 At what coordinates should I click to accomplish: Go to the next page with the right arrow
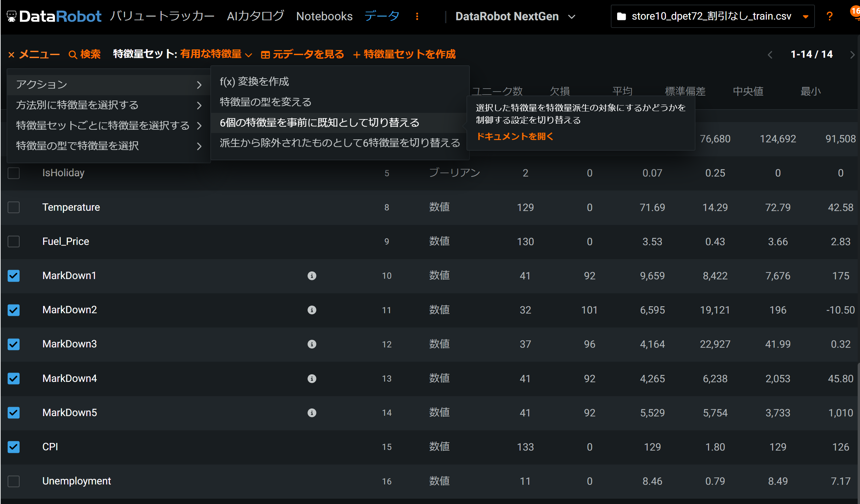click(852, 55)
